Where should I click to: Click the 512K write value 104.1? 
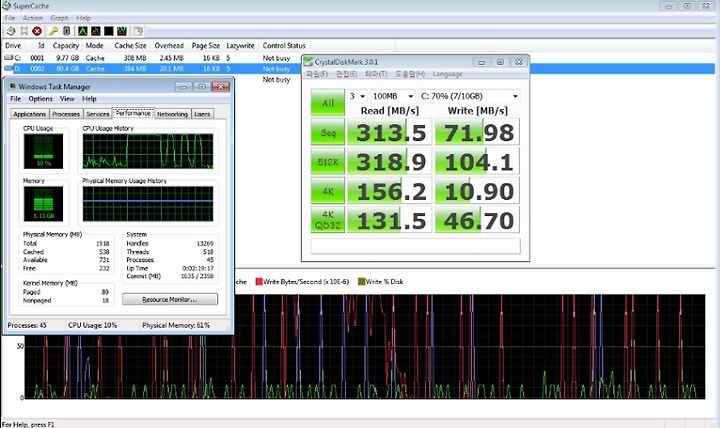(478, 162)
